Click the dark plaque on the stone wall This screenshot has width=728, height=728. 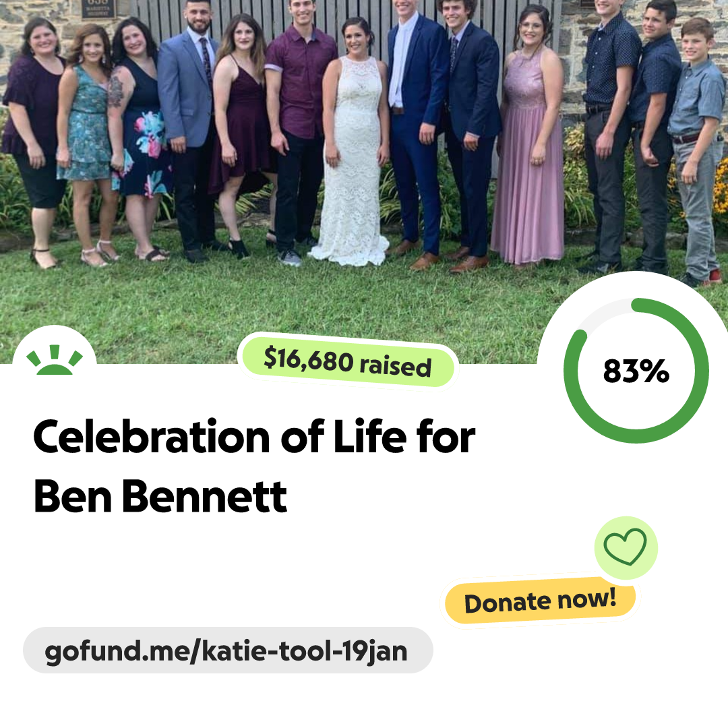98,9
